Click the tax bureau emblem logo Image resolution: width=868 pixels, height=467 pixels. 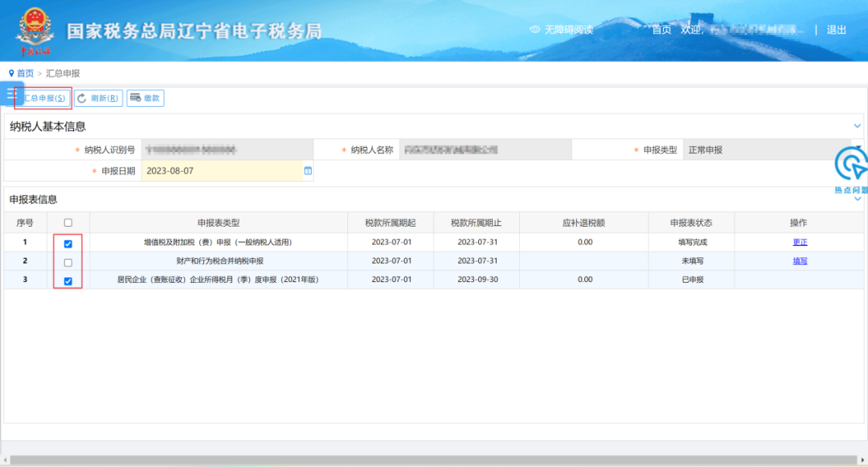point(33,29)
